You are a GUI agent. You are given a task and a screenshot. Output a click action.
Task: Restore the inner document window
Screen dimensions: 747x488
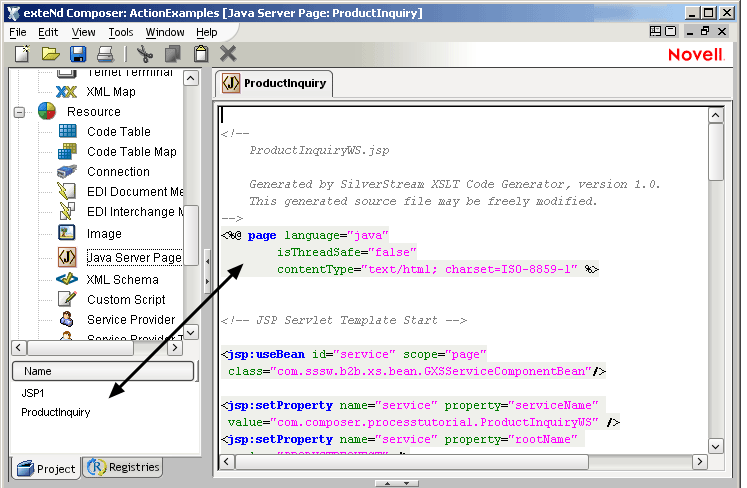[705, 31]
